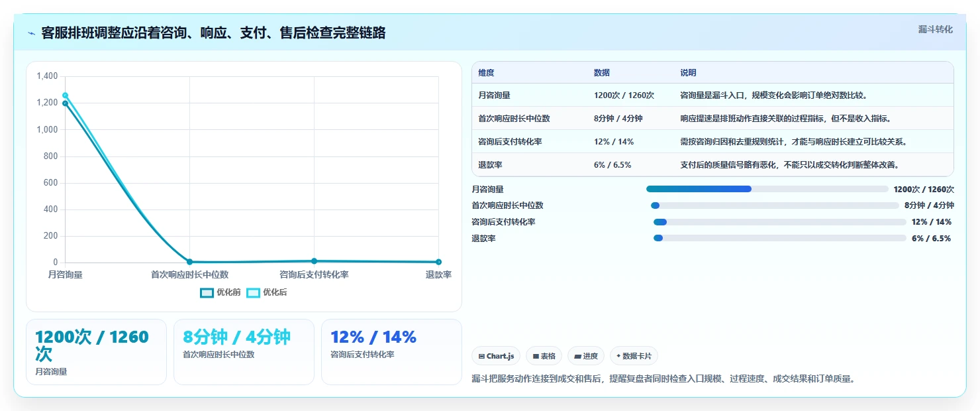Click the 表格 chip
Viewport: 980px width, 411px height.
point(544,356)
